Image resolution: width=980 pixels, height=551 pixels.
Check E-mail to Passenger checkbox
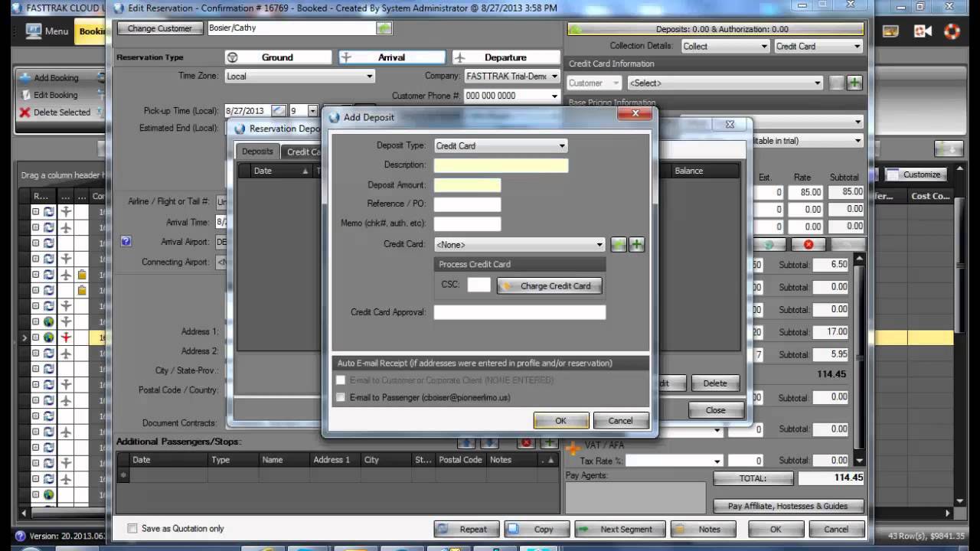pyautogui.click(x=341, y=397)
